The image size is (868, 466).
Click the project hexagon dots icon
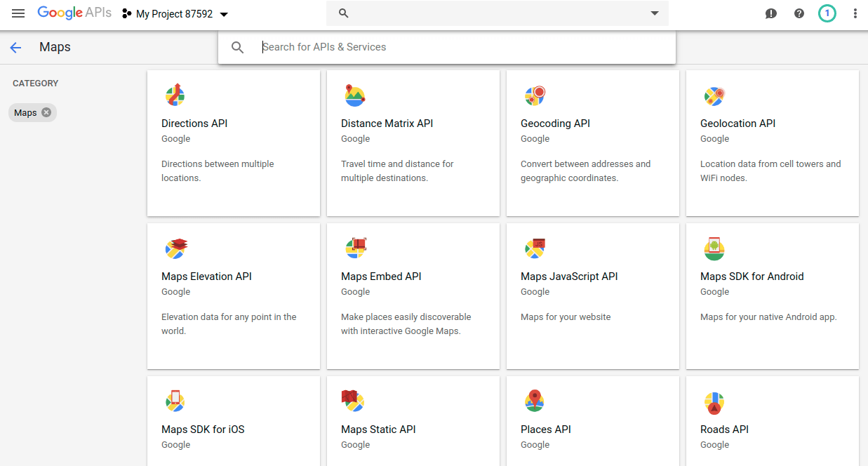127,13
